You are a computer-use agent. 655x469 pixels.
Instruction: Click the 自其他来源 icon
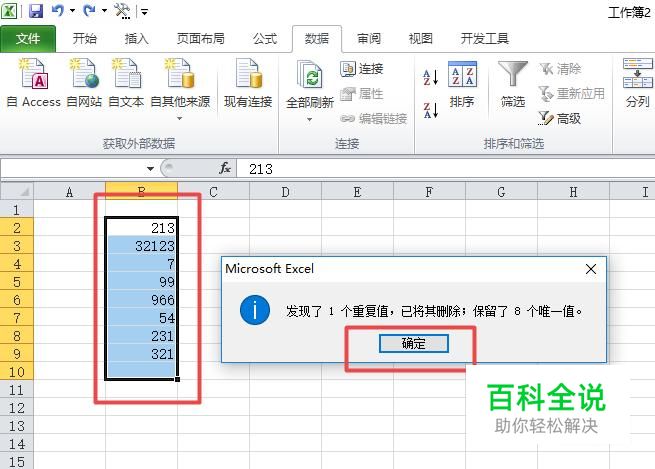(180, 73)
